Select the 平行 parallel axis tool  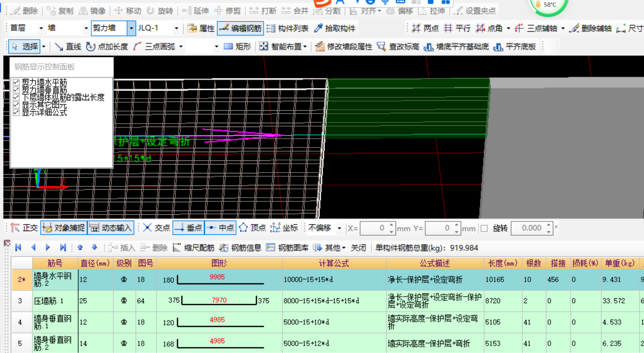pos(457,28)
